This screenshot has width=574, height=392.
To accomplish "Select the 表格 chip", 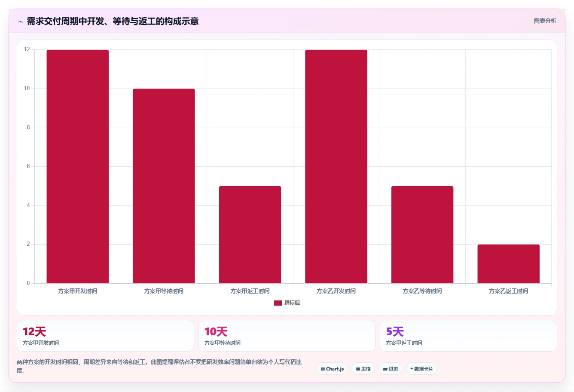I will pyautogui.click(x=363, y=369).
